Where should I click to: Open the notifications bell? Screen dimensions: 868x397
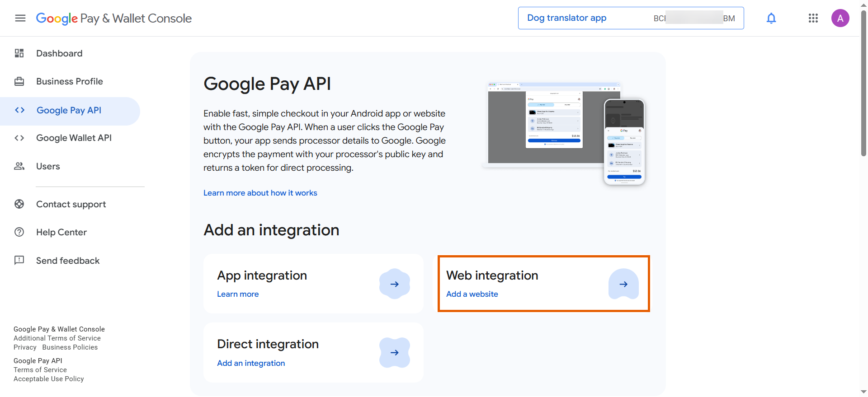click(771, 18)
